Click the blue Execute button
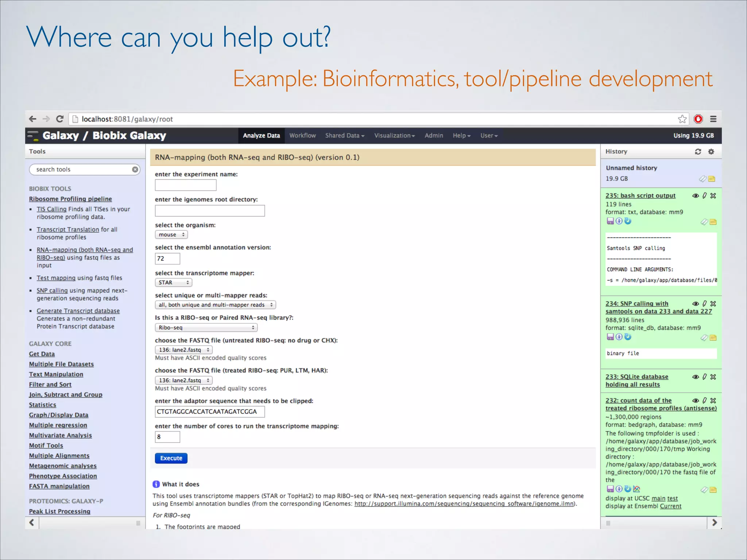The width and height of the screenshot is (747, 560). [x=171, y=458]
